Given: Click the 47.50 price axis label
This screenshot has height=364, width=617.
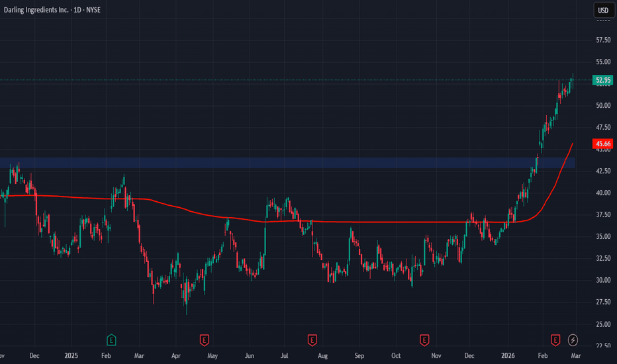Looking at the screenshot, I should 603,128.
